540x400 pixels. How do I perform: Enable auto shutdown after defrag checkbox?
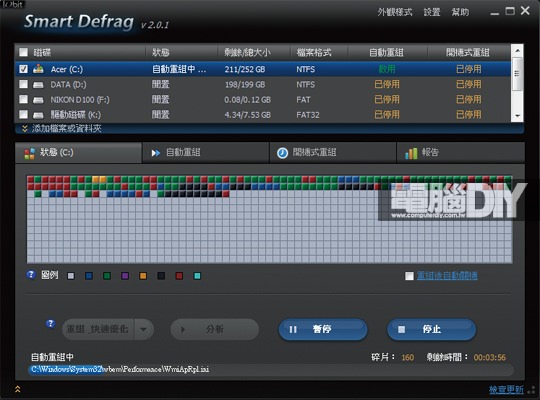[x=409, y=276]
